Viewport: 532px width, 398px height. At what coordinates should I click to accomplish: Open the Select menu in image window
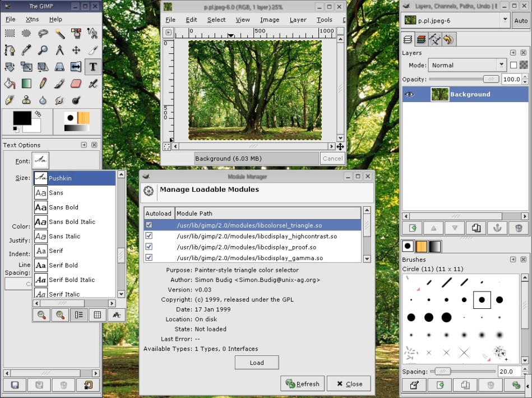click(x=216, y=20)
